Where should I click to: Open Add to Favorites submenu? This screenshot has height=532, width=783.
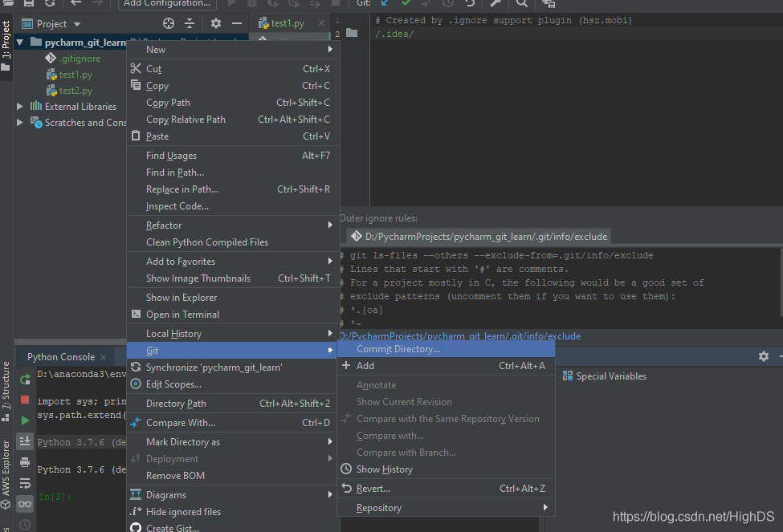click(233, 262)
